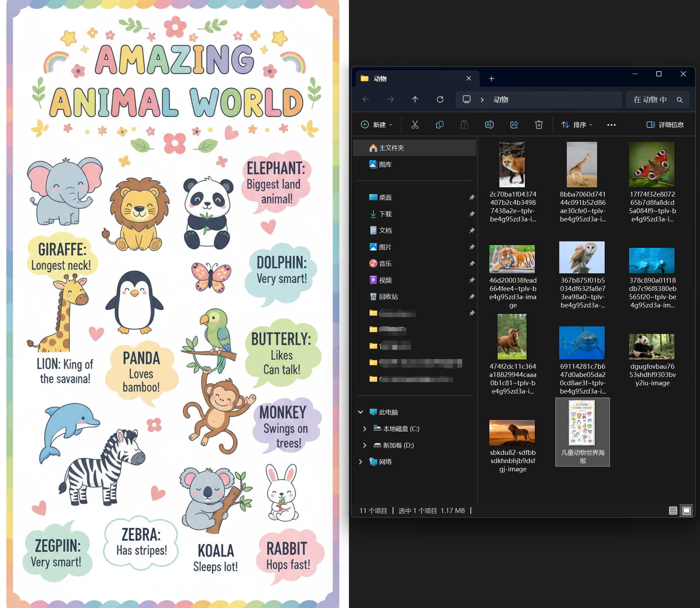The image size is (700, 608).
Task: Add a new tab with plus button
Action: pyautogui.click(x=491, y=79)
